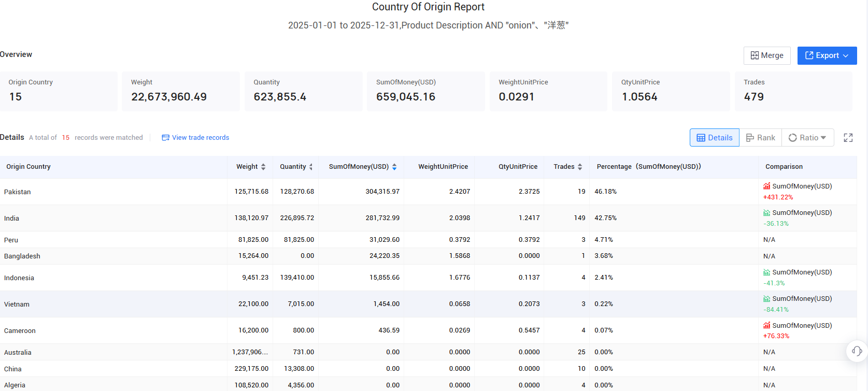
Task: Click Australia's truncated weight 1,237,906 value
Action: (x=250, y=352)
